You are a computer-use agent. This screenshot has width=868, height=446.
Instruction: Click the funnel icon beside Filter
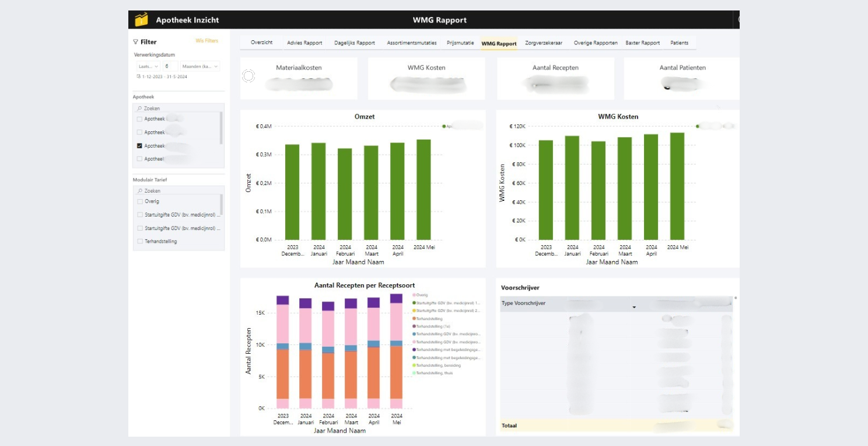click(136, 42)
